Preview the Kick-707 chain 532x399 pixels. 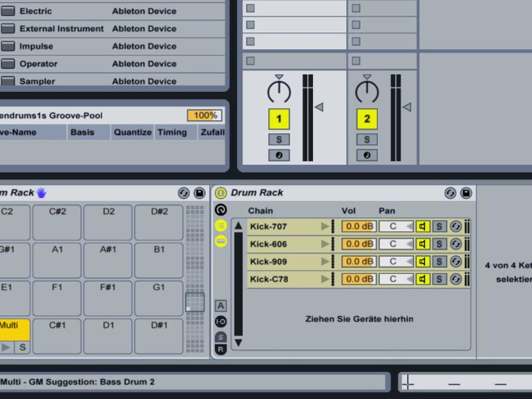click(325, 226)
